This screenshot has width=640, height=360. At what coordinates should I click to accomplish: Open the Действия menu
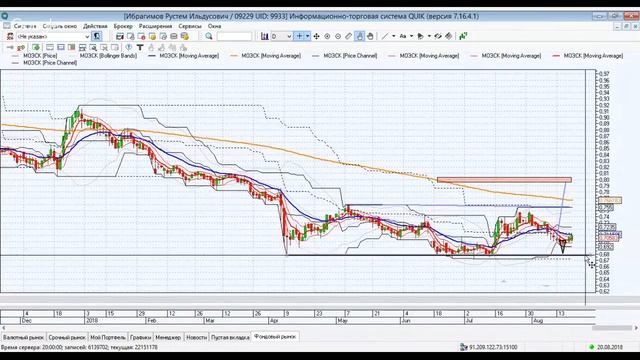point(95,26)
